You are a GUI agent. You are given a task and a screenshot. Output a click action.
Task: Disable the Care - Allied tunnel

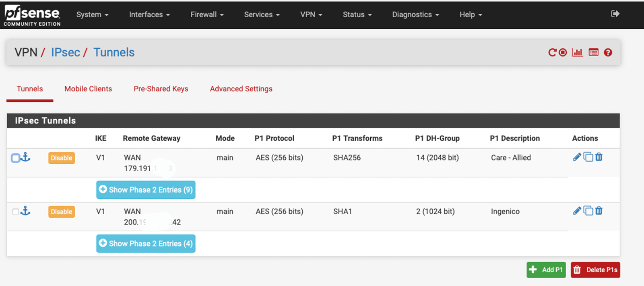pos(62,158)
